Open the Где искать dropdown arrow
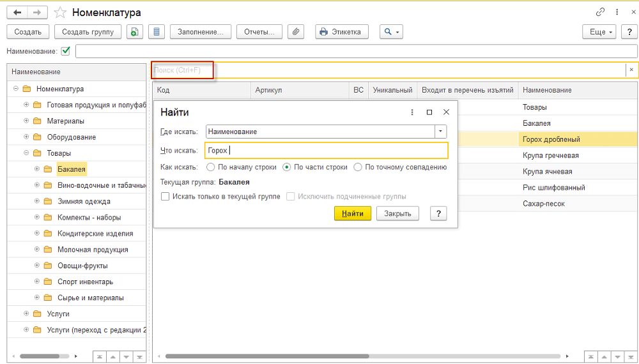 pyautogui.click(x=441, y=132)
